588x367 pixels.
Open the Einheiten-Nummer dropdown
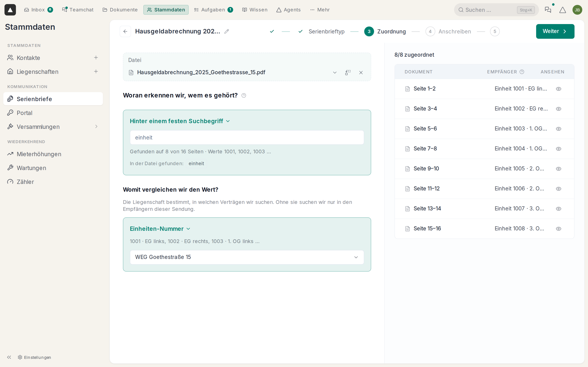pos(160,229)
